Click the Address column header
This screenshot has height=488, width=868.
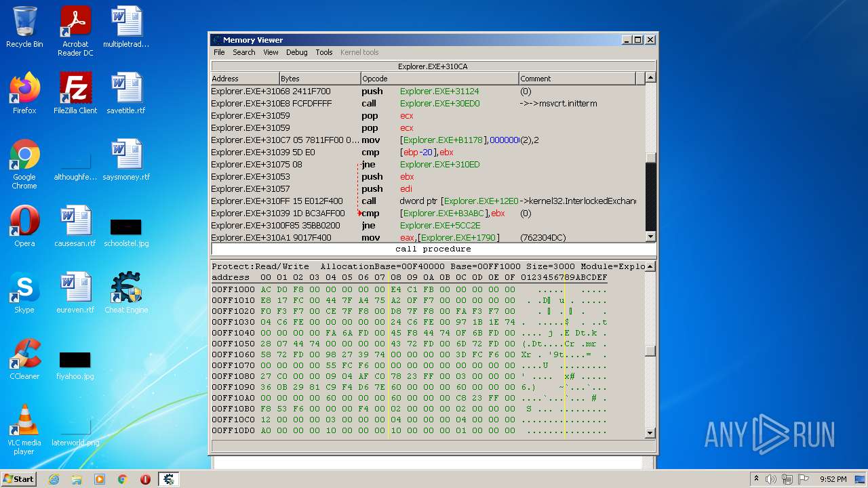point(245,79)
